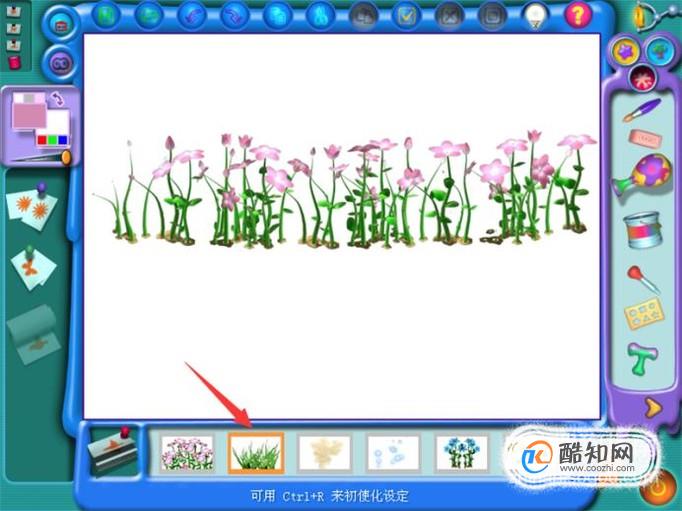Click the middle small picture icon above trash
This screenshot has width=682, height=511.
pyautogui.click(x=13, y=28)
